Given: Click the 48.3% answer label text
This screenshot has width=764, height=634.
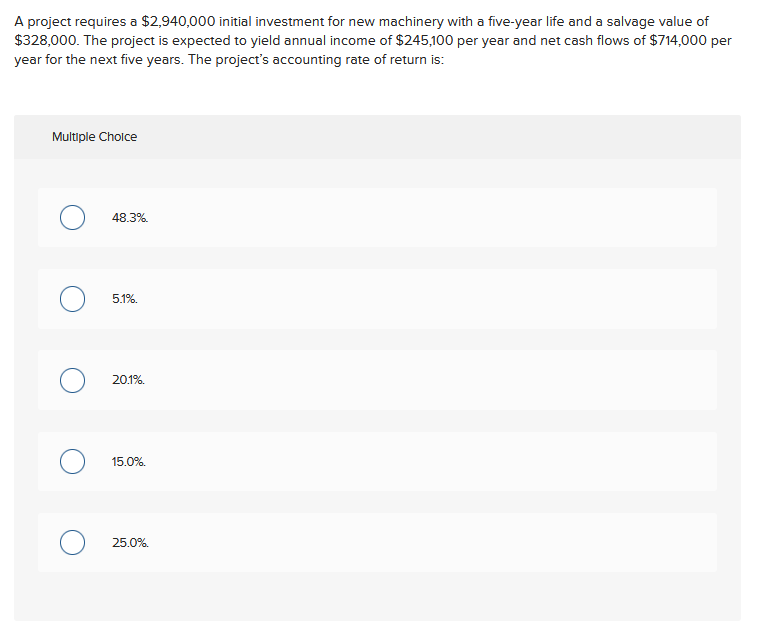Looking at the screenshot, I should pyautogui.click(x=130, y=218).
